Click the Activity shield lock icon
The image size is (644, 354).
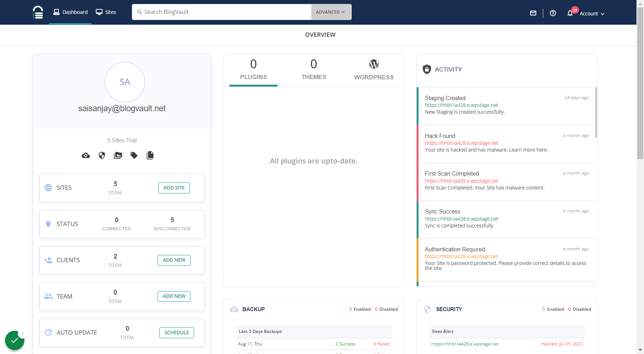pyautogui.click(x=427, y=69)
